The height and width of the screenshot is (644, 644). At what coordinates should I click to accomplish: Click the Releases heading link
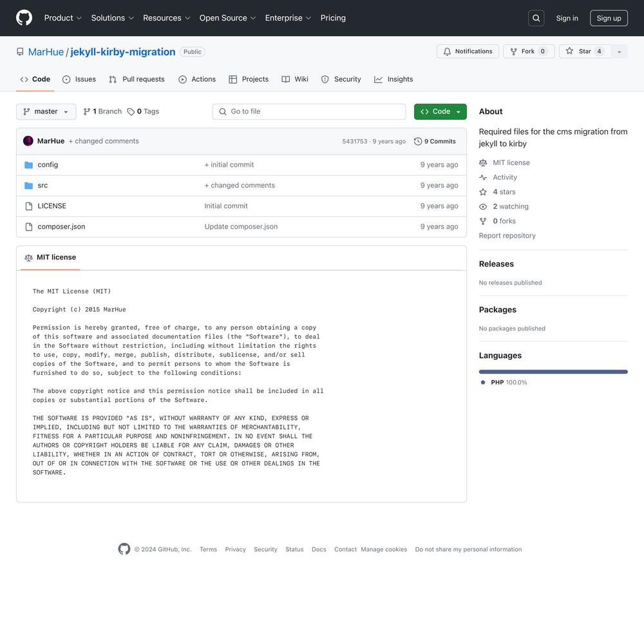(496, 264)
